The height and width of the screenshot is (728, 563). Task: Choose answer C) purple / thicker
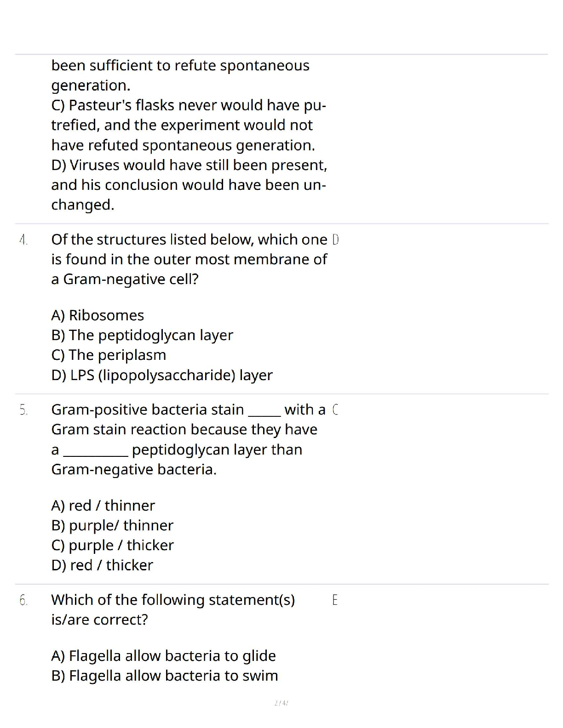click(x=112, y=545)
